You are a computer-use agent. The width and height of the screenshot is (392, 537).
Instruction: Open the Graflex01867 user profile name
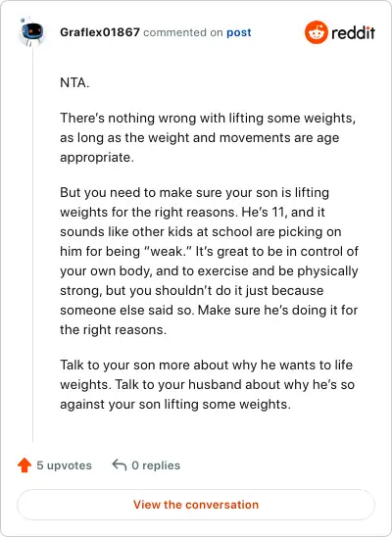point(100,32)
